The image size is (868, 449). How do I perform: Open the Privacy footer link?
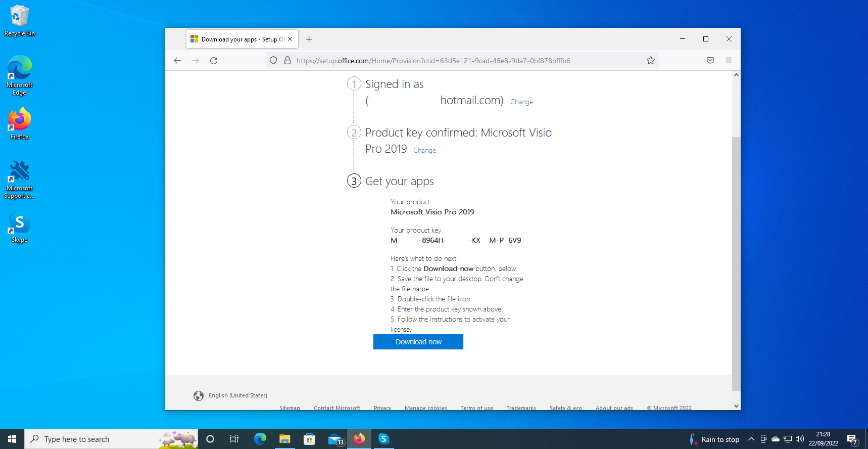point(382,408)
